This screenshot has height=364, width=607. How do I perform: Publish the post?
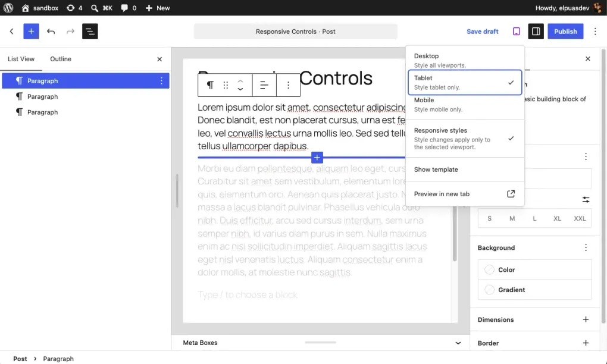coord(565,32)
